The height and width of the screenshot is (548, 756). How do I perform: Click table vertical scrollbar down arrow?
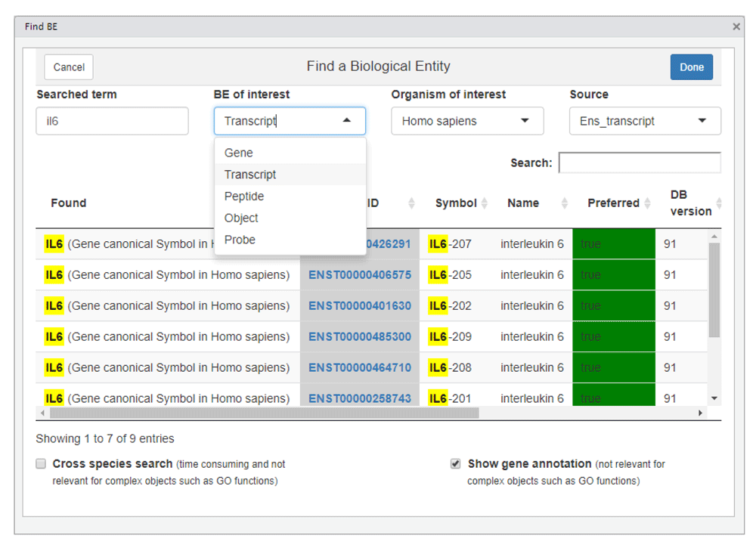coord(714,398)
